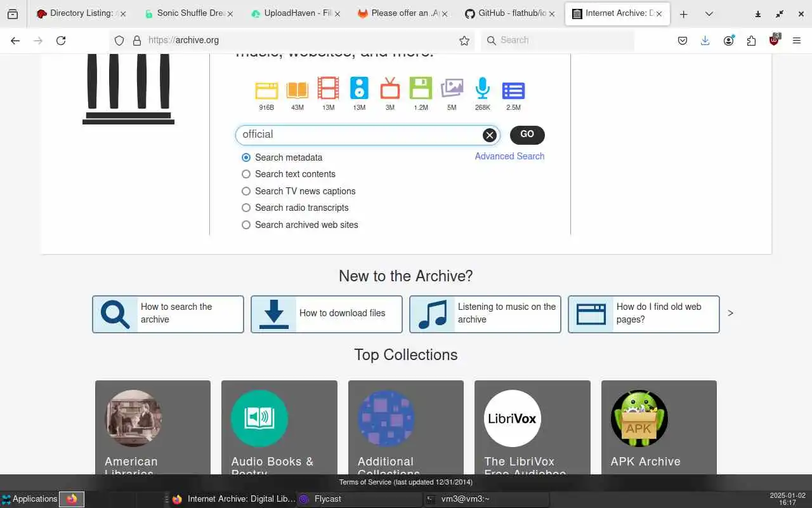
Task: Open a new tab with the plus button
Action: (x=683, y=14)
